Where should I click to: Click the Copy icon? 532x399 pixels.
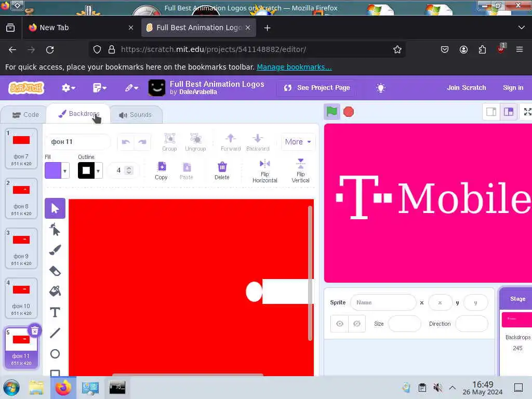tap(162, 170)
